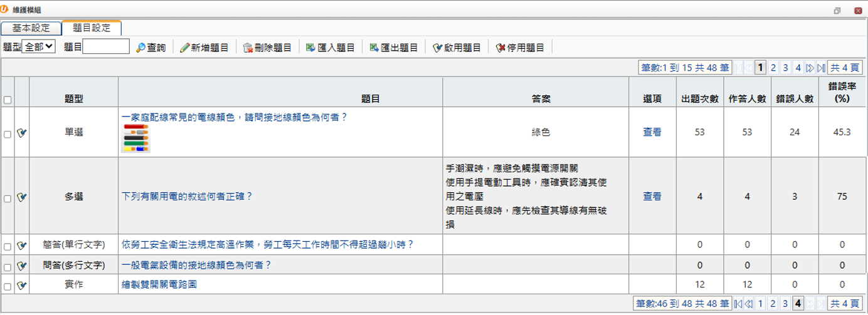
Task: Jump to last page in top pager
Action: click(821, 68)
